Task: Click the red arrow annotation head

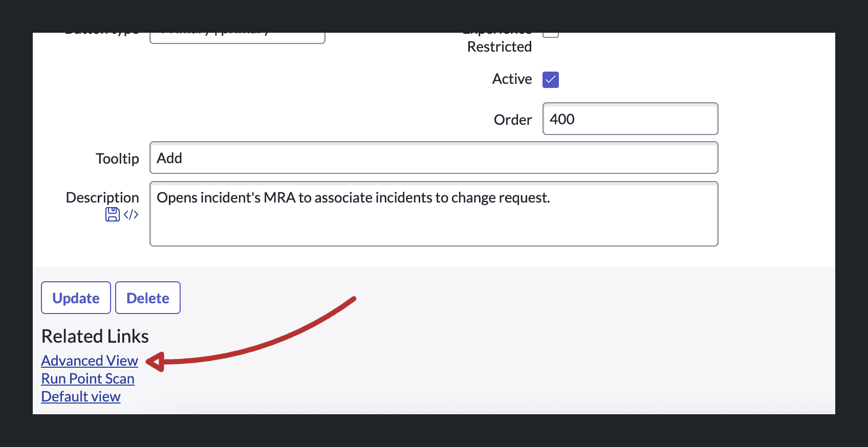Action: point(155,362)
